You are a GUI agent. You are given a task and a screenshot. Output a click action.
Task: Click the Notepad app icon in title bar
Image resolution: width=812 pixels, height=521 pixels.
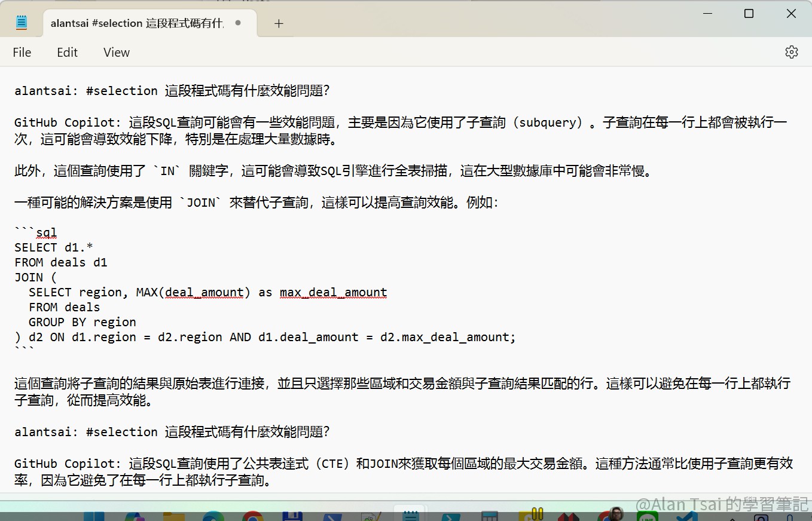(x=22, y=23)
